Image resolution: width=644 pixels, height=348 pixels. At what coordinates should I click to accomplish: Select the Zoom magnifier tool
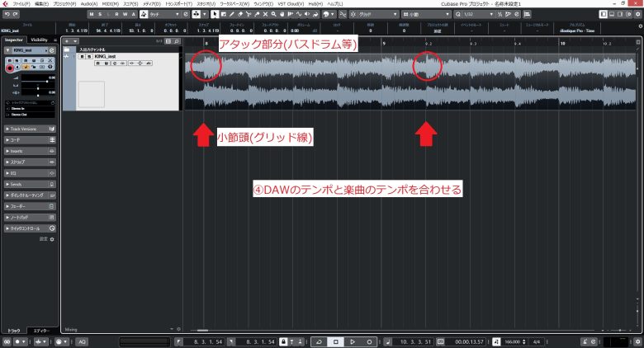[273, 14]
